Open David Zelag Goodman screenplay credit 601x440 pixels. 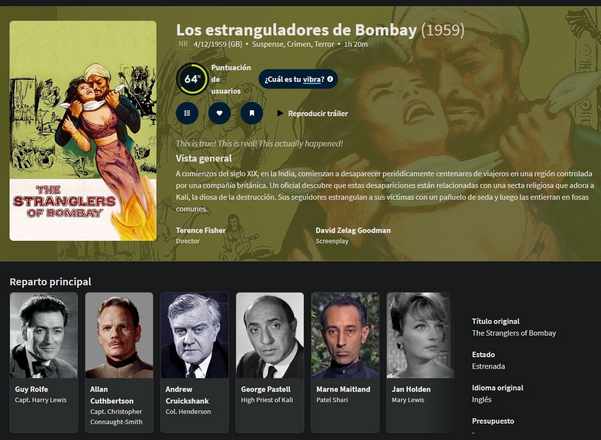coord(353,230)
